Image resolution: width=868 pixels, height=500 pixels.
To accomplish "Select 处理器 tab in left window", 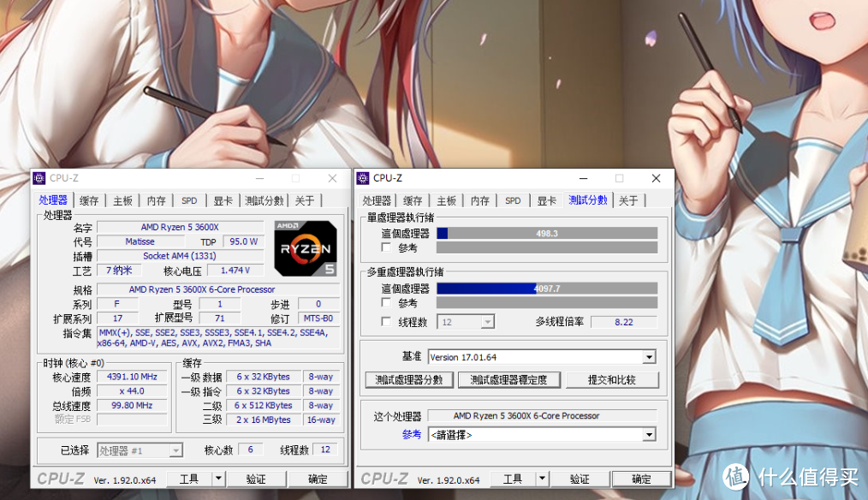I will click(x=53, y=199).
